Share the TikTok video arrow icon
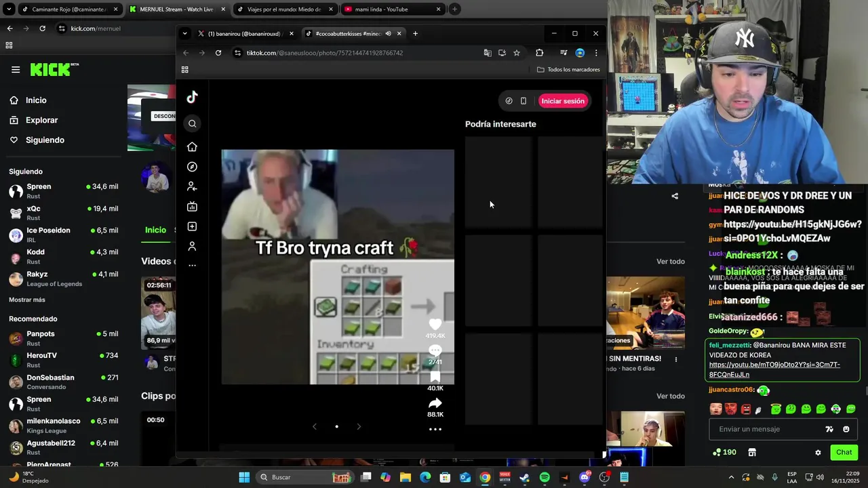Viewport: 868px width, 488px height. point(435,403)
